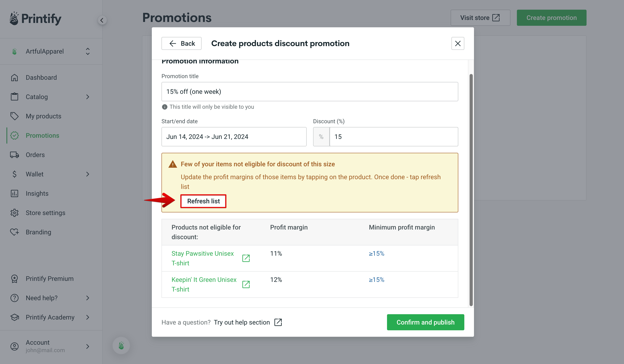Open the Need help menu
Viewport: 624px width, 364px height.
click(x=41, y=298)
